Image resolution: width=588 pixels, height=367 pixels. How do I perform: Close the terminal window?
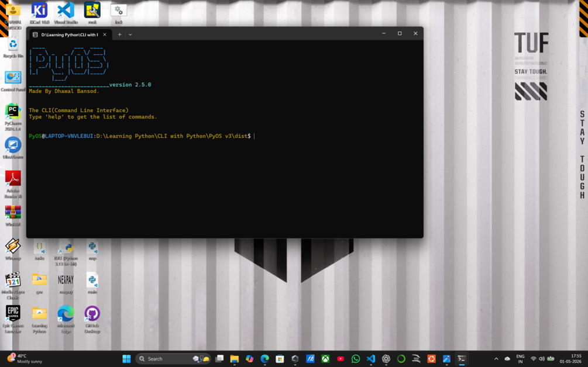415,33
